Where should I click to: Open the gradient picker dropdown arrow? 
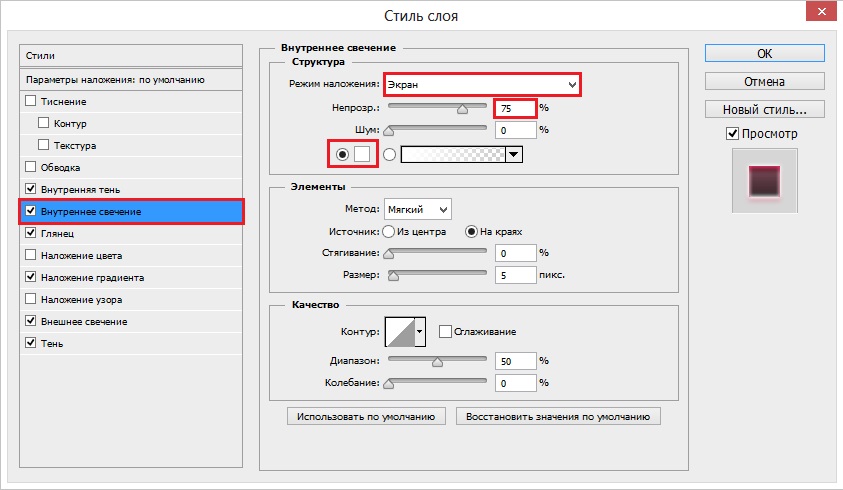point(514,155)
